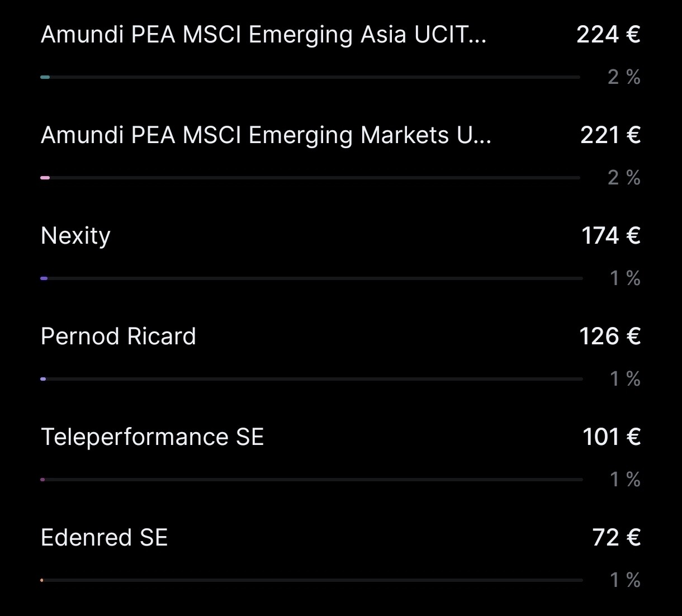Click the 221 € value amount
This screenshot has height=616, width=682.
(610, 135)
